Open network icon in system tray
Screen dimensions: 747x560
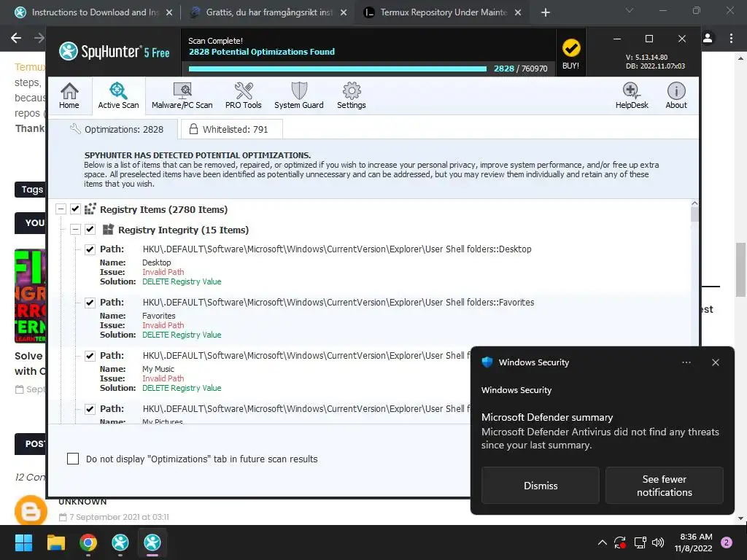pos(640,542)
